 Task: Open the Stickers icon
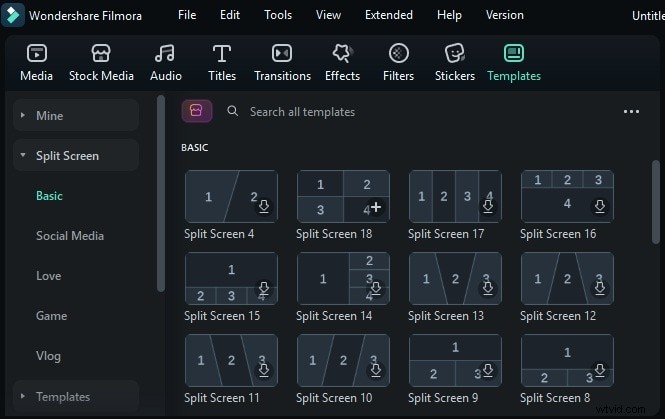point(455,54)
